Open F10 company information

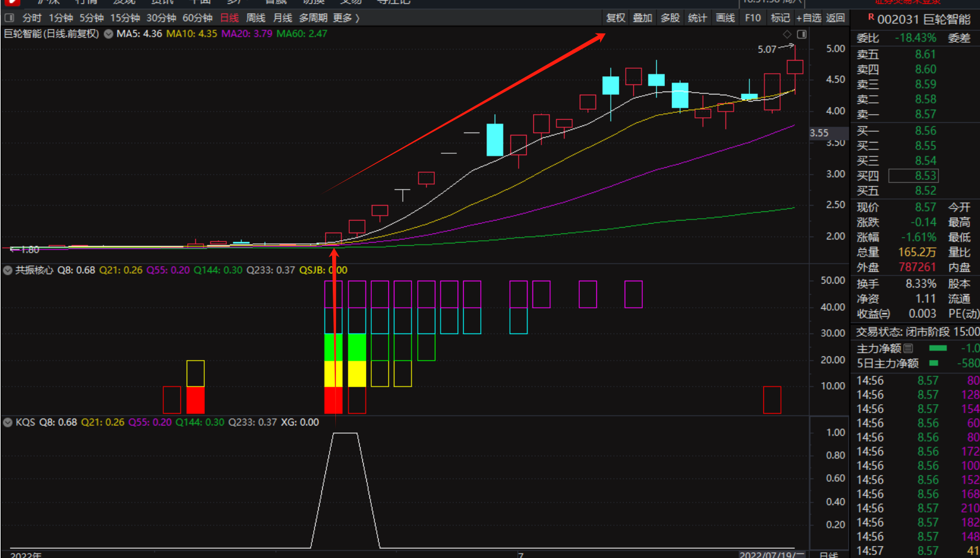click(x=752, y=18)
